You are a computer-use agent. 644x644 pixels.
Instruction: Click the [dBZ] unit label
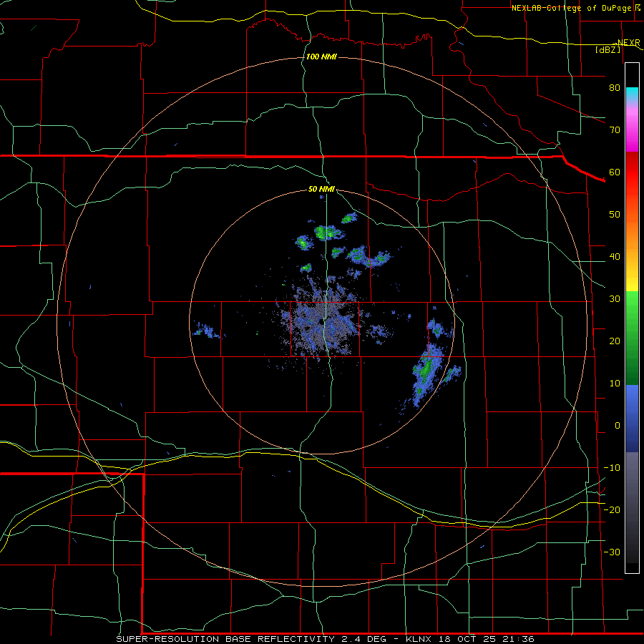pos(608,49)
